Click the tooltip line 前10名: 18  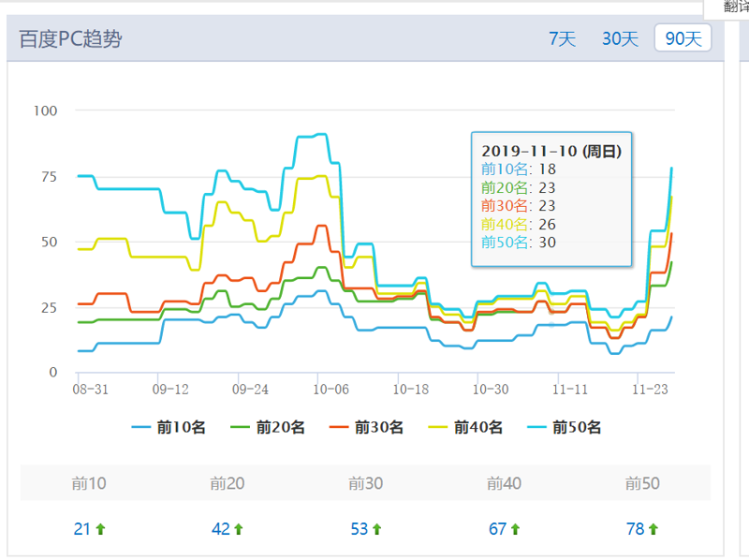[519, 169]
